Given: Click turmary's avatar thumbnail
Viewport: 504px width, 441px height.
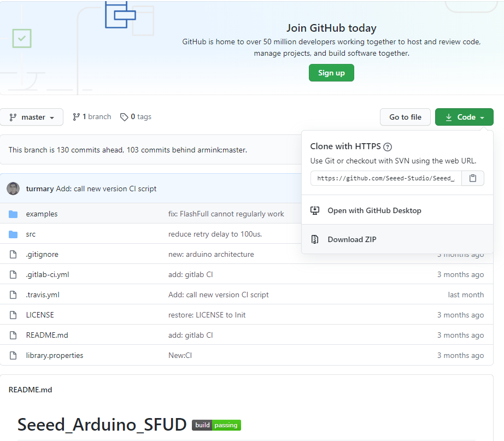Looking at the screenshot, I should [13, 189].
